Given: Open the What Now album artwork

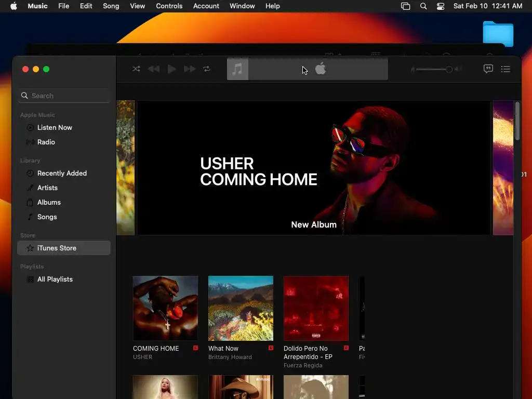Looking at the screenshot, I should pyautogui.click(x=241, y=308).
